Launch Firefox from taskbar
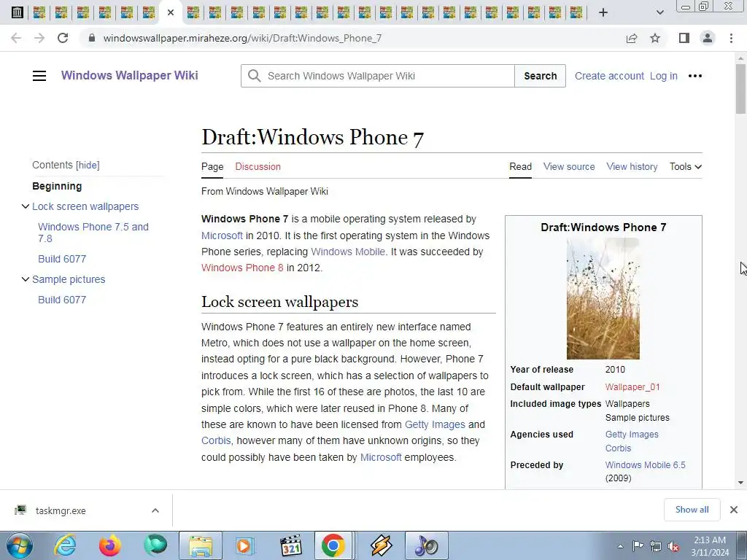747x560 pixels. [110, 545]
